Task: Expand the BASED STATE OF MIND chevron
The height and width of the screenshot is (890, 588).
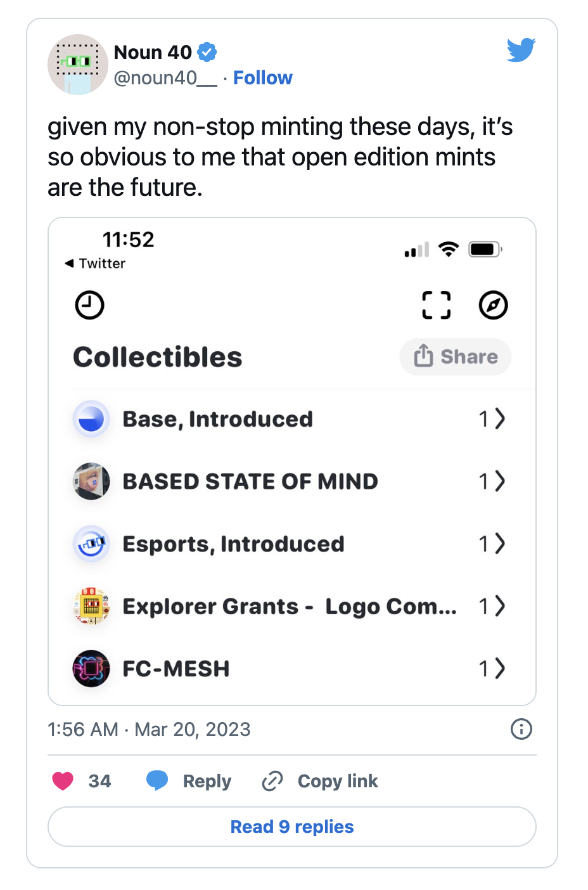Action: click(x=500, y=481)
